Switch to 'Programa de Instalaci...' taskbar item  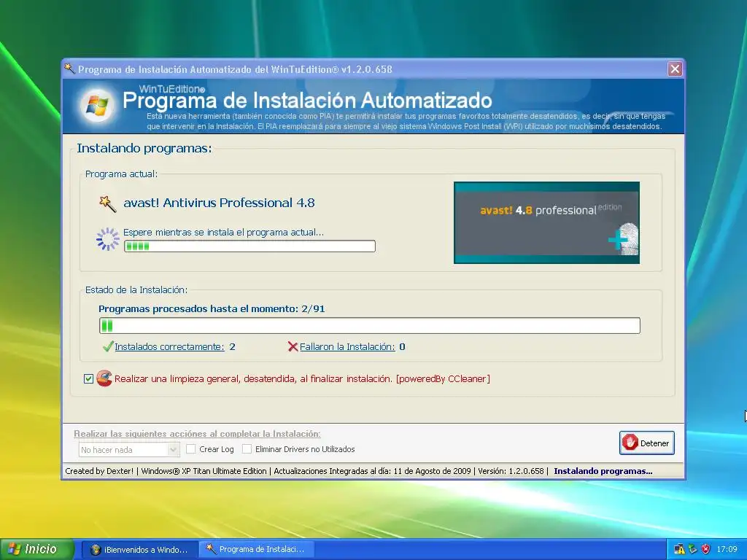click(x=255, y=550)
